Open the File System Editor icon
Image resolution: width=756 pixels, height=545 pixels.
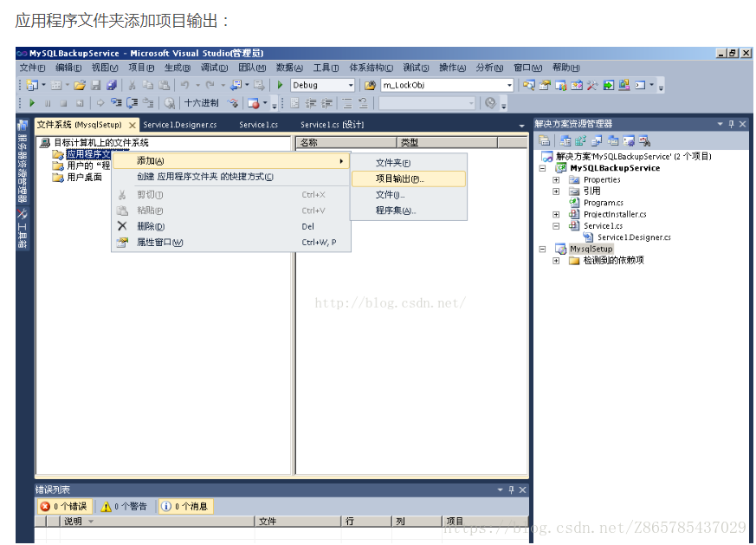[x=565, y=141]
